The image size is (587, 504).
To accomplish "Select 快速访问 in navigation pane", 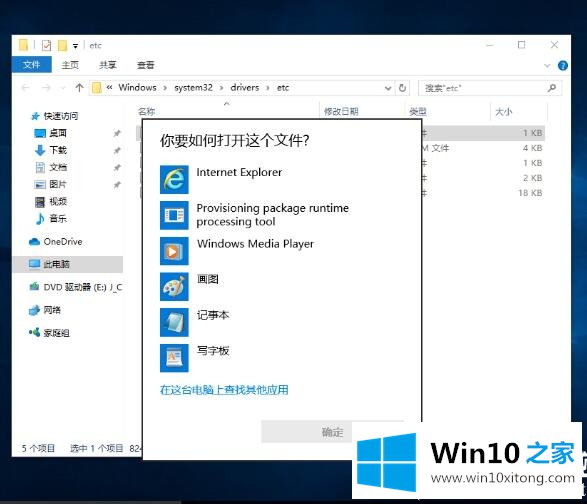I will (61, 116).
